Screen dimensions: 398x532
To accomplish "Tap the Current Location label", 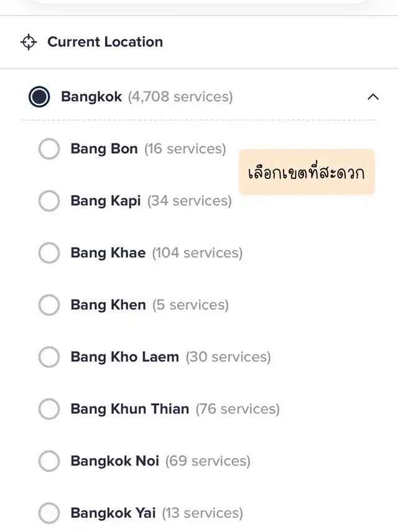I will point(105,42).
